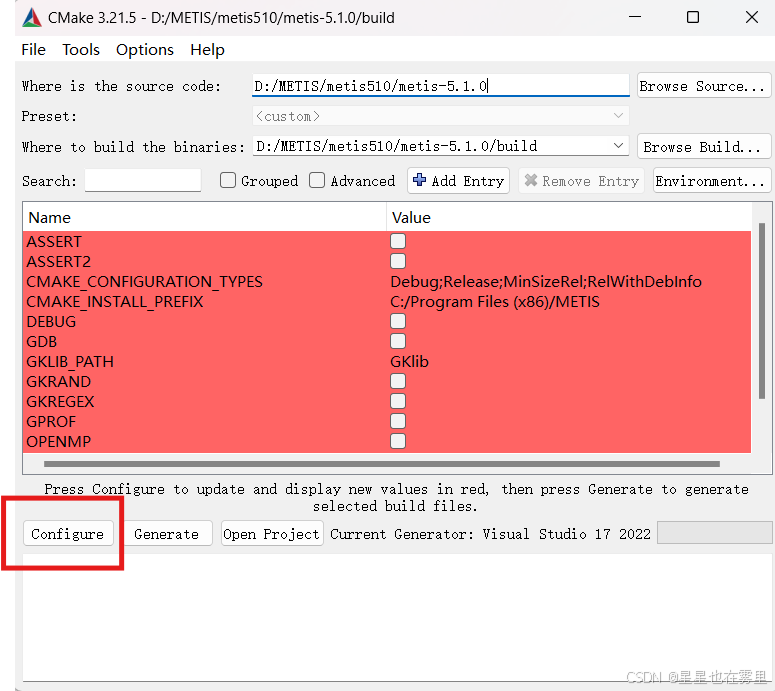The image size is (775, 691).
Task: Click the horizontal scrollbar below entries
Action: tap(382, 464)
